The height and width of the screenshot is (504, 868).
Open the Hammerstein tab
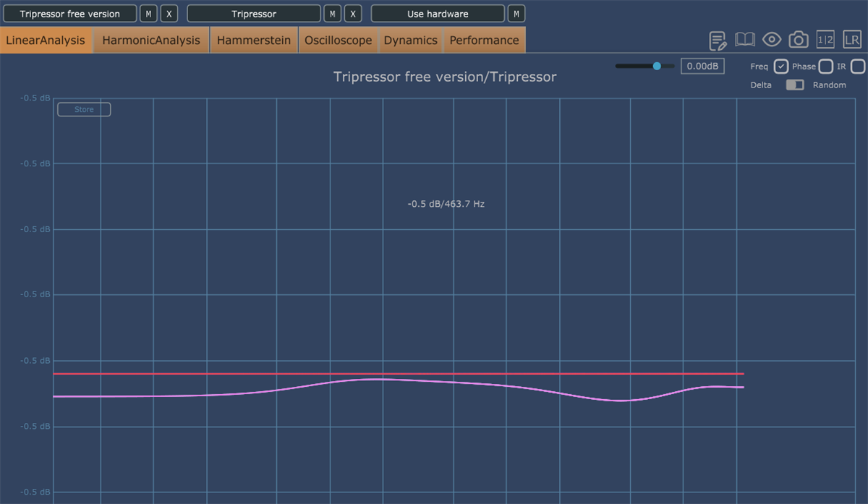click(x=254, y=40)
